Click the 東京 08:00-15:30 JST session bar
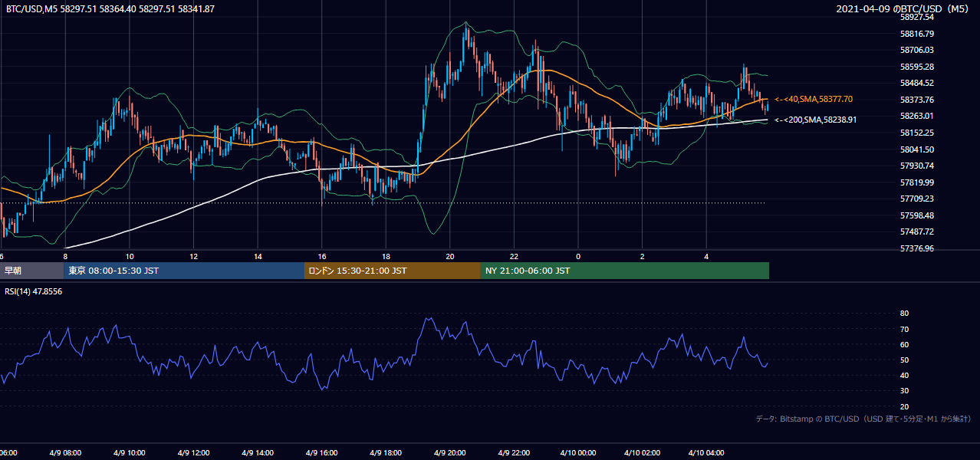Image resolution: width=980 pixels, height=460 pixels. pos(184,271)
